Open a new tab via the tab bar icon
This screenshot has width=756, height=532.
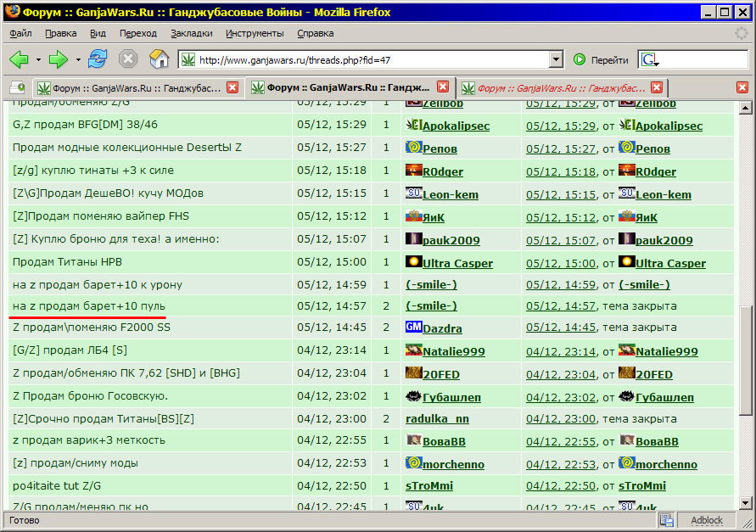17,87
